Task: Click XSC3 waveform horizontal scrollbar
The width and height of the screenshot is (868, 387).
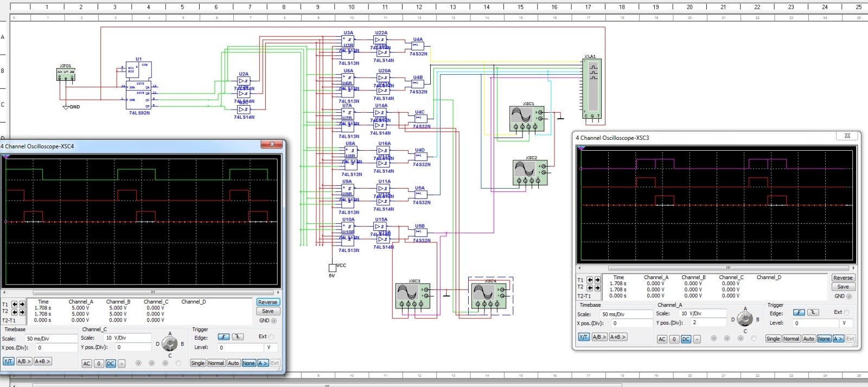Action: point(716,268)
